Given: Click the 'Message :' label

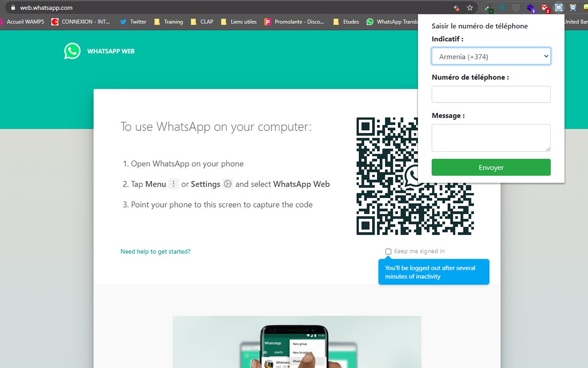Looking at the screenshot, I should click(448, 115).
